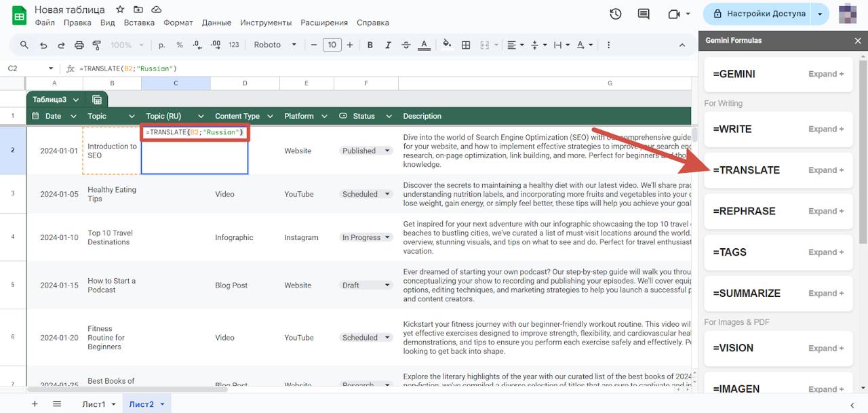The image size is (868, 413).
Task: Open version history clock icon
Action: pos(616,14)
